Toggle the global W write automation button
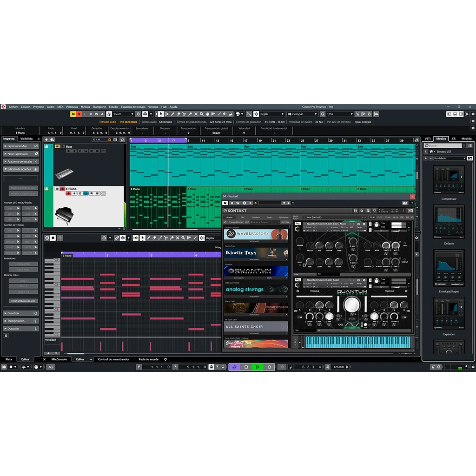The height and width of the screenshot is (476, 476). [x=96, y=114]
